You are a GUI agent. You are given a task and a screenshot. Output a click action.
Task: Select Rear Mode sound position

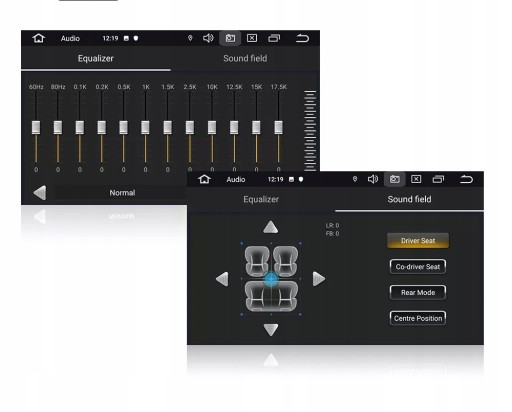click(x=418, y=292)
